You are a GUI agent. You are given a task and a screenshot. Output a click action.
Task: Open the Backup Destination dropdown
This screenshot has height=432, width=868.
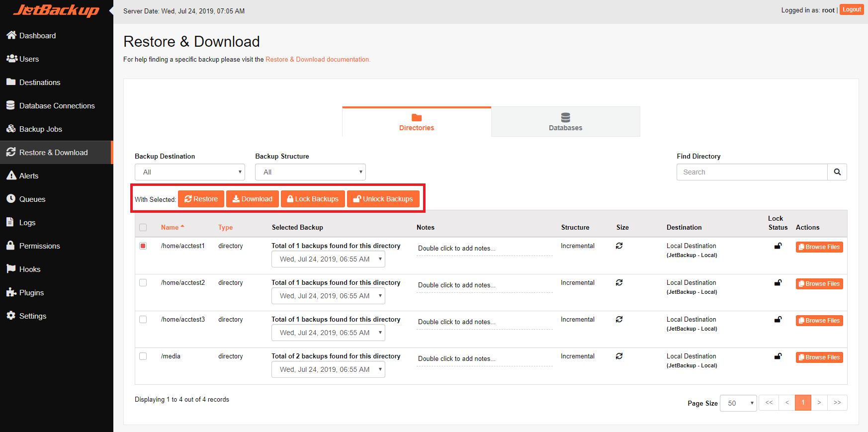coord(190,172)
